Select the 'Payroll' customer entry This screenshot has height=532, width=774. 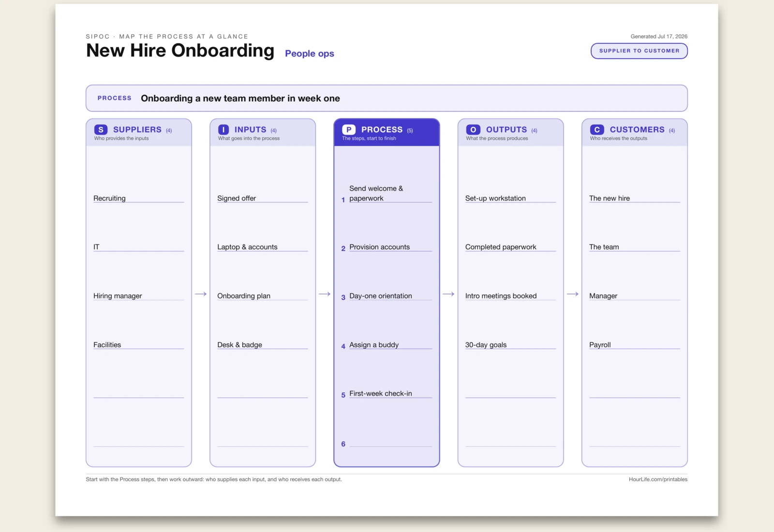pos(600,345)
